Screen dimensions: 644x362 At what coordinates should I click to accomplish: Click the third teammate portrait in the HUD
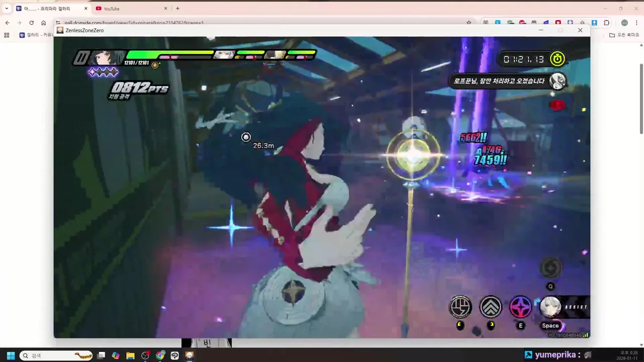pyautogui.click(x=275, y=54)
